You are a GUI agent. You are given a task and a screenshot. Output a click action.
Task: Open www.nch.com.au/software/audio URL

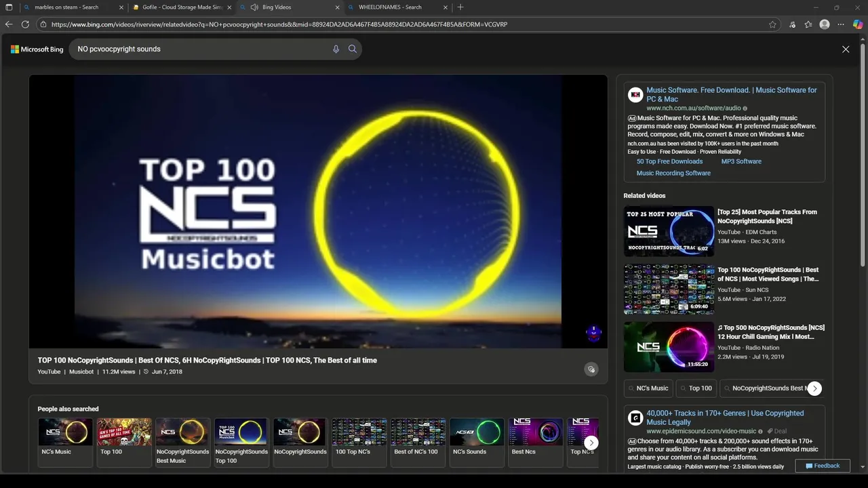click(694, 108)
